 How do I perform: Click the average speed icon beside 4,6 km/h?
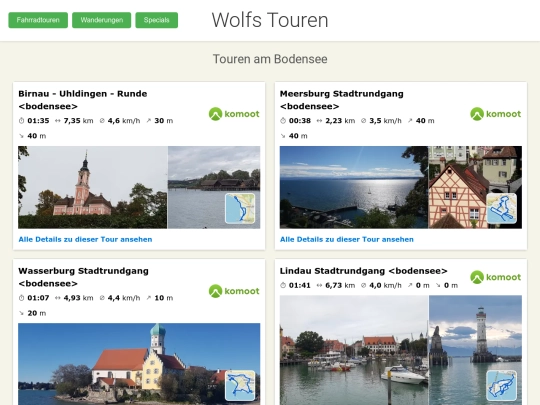(102, 121)
